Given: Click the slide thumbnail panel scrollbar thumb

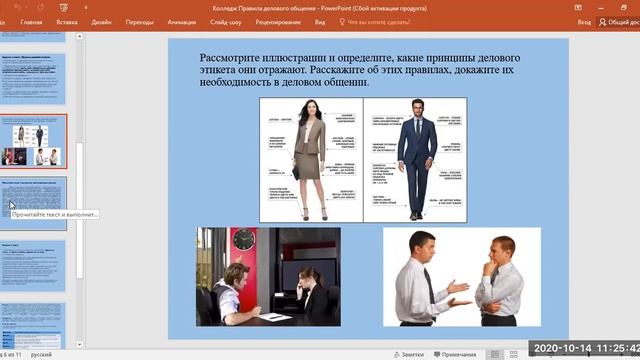Looking at the screenshot, I should 80,211.
